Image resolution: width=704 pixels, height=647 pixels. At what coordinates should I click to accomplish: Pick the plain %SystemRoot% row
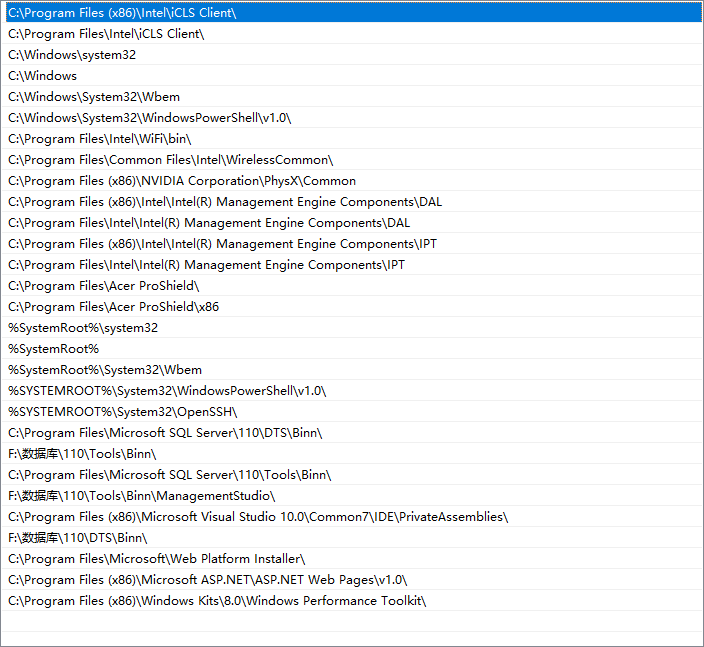click(352, 349)
